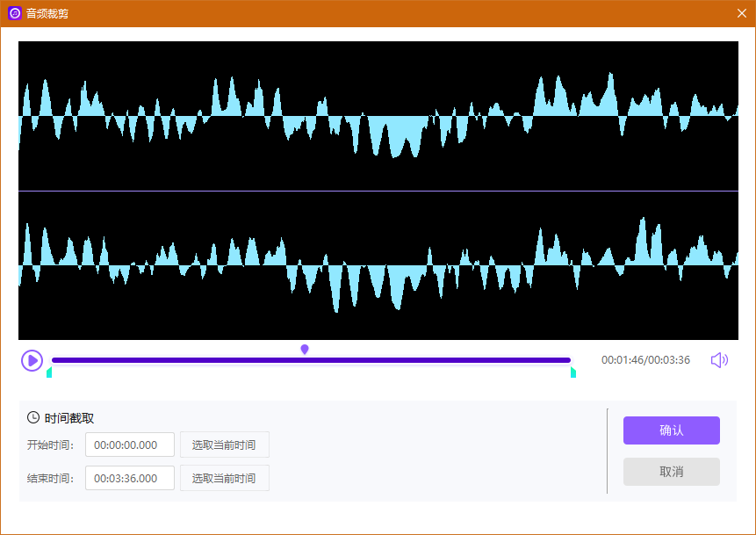Click the speaker icon to adjust volume

(x=719, y=359)
